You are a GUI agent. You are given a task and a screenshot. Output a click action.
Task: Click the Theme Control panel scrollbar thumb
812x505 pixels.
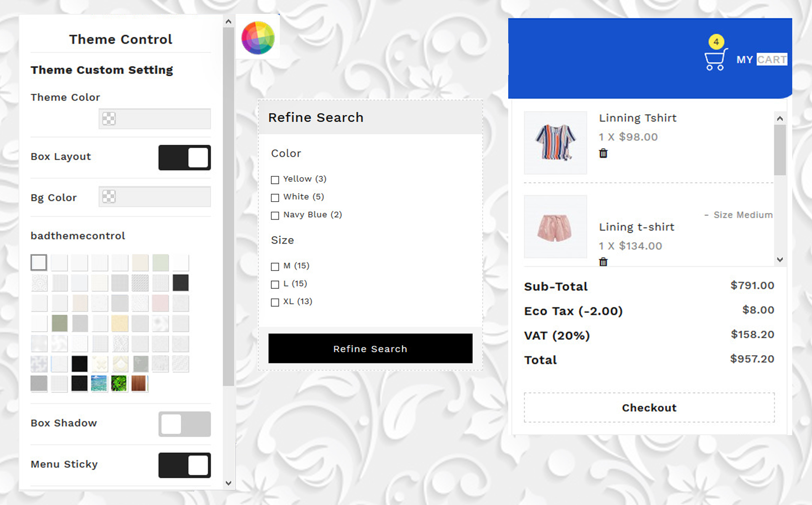click(x=228, y=207)
